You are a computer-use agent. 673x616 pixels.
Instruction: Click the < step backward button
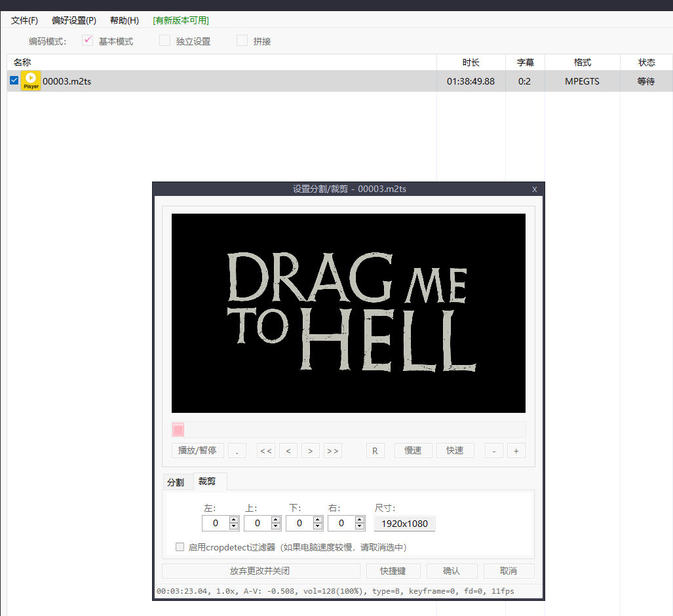point(288,450)
